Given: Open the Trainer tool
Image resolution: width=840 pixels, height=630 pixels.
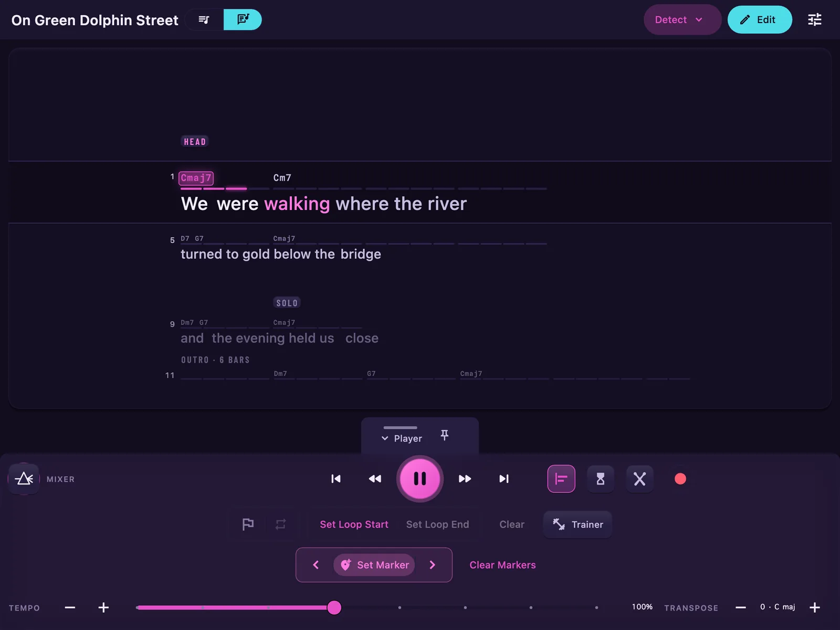Looking at the screenshot, I should coord(577,524).
